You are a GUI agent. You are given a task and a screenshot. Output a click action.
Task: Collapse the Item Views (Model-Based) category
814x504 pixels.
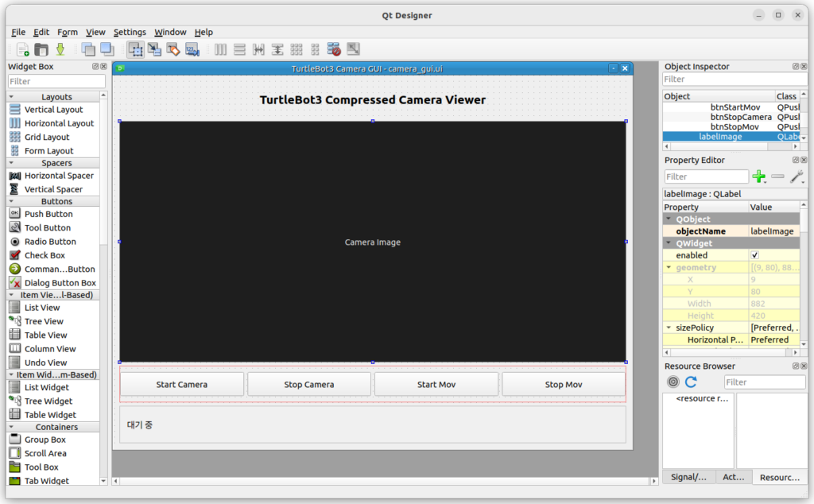click(x=11, y=295)
